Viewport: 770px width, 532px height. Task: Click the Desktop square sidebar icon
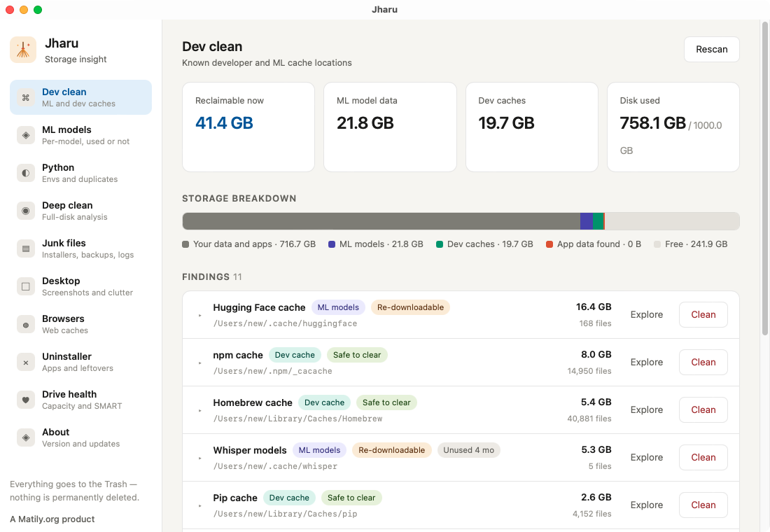pos(26,286)
